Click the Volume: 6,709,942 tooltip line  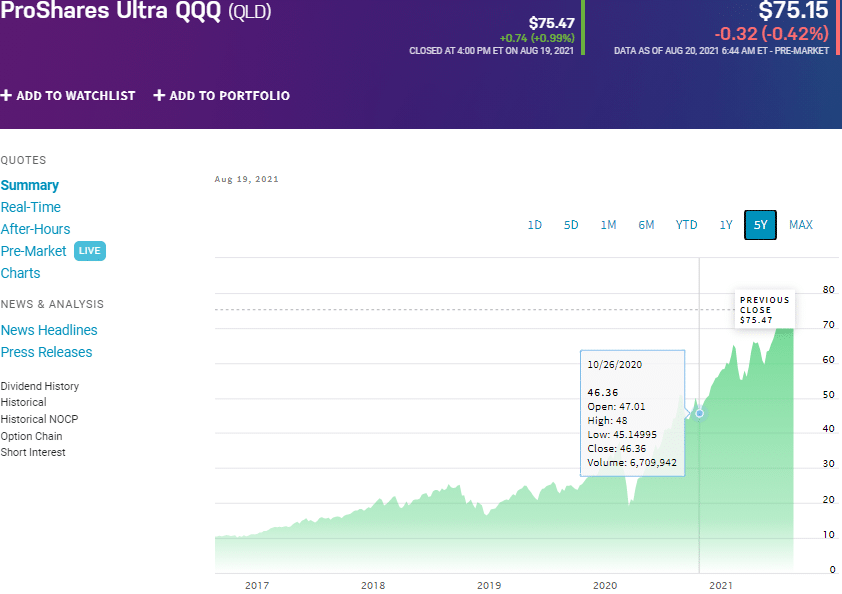coord(632,462)
